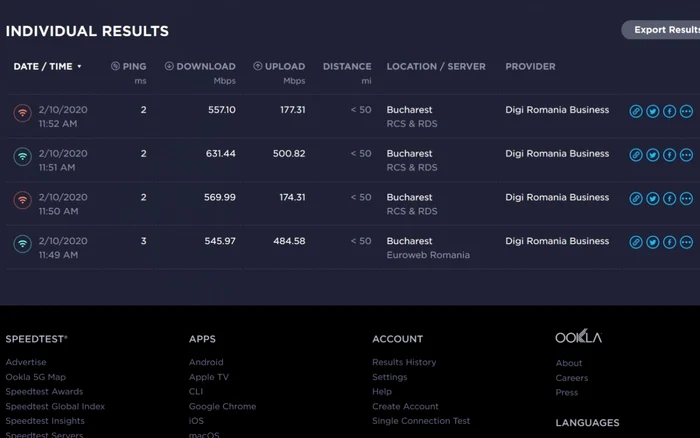Open the About link under Ookla
Viewport: 700px width, 438px height.
click(x=569, y=363)
